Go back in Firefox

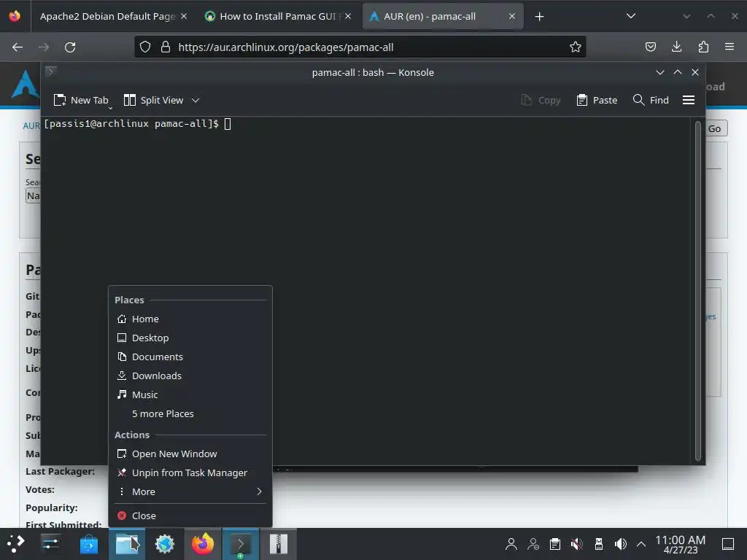point(18,47)
